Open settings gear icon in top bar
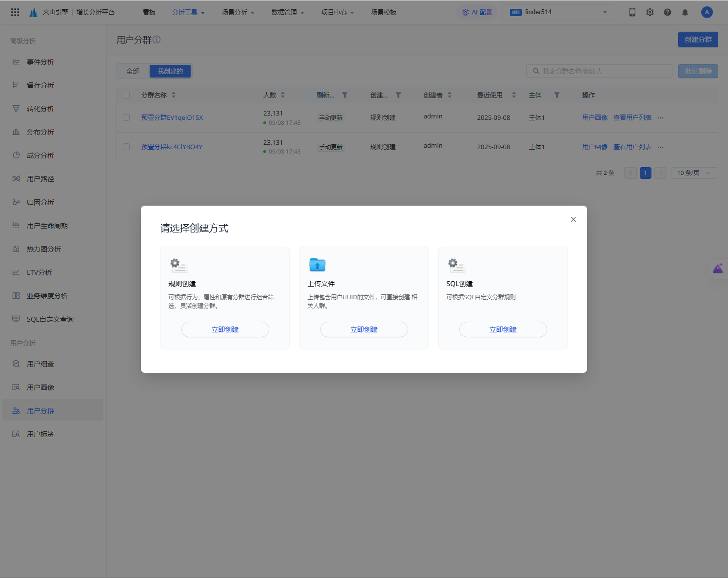 pyautogui.click(x=649, y=12)
